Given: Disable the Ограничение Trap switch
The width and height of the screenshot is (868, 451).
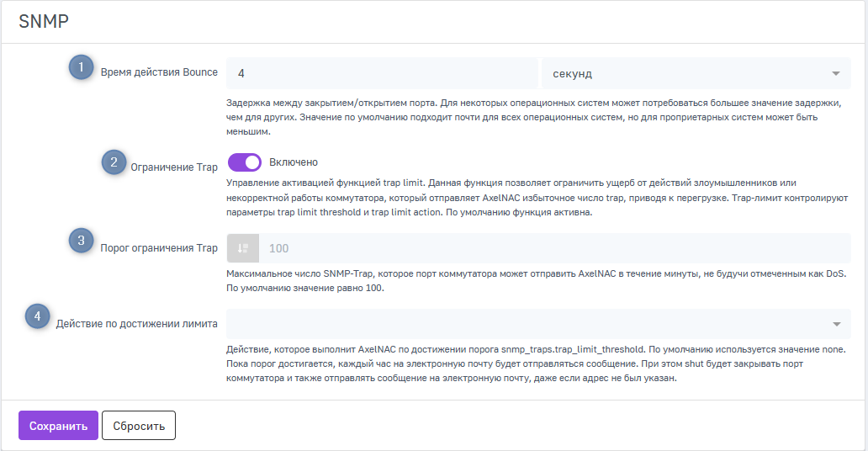Looking at the screenshot, I should coord(245,162).
